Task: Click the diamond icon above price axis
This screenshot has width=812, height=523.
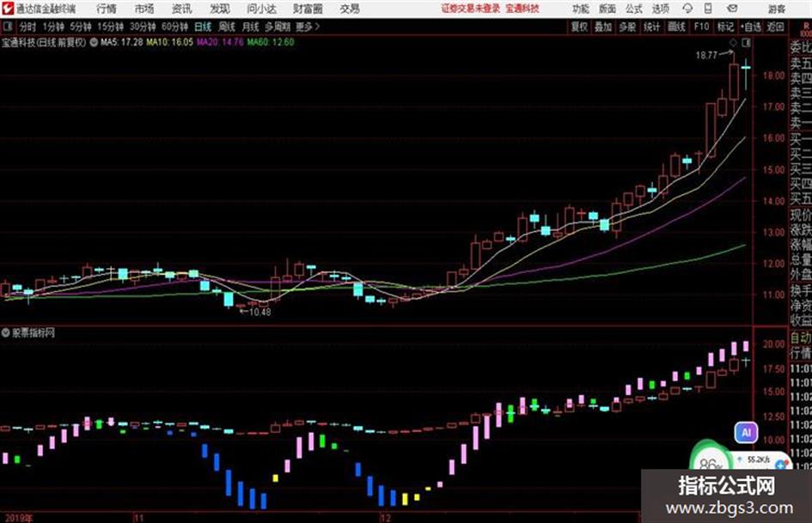Action: click(x=733, y=42)
